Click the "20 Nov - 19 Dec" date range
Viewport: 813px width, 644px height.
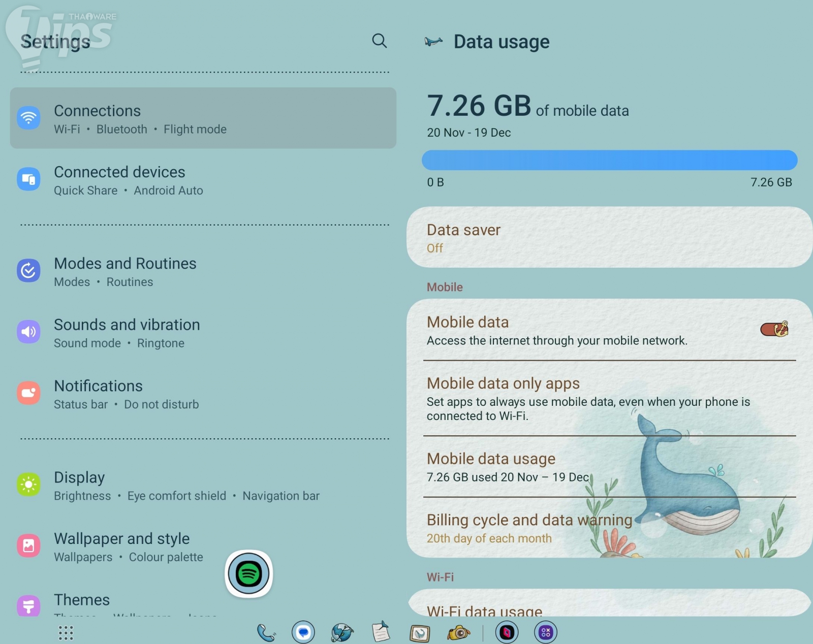click(x=469, y=133)
